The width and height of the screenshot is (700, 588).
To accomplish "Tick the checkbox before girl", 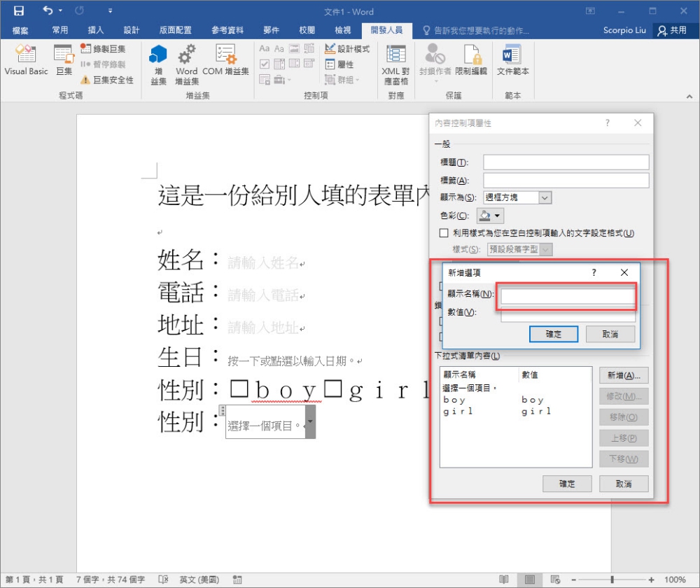I will [x=332, y=388].
